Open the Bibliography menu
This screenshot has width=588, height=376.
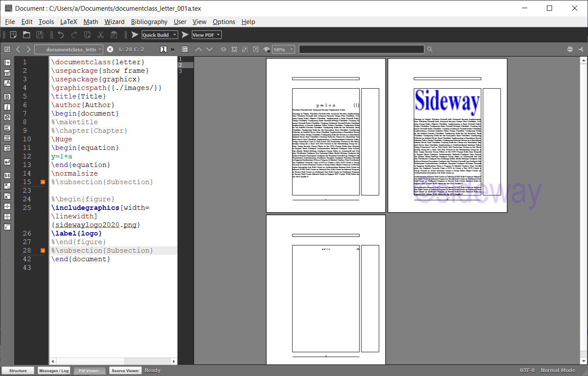click(x=149, y=22)
